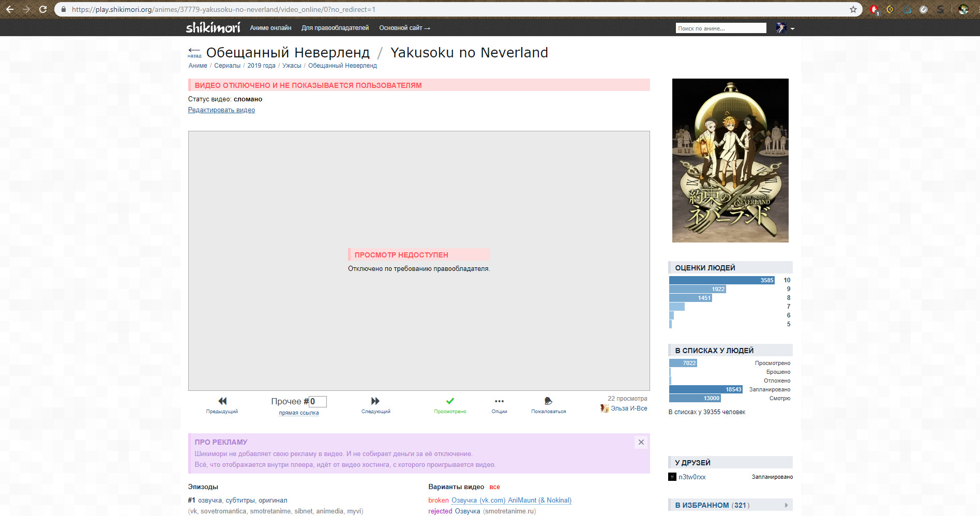980x516 pixels.
Task: Click the next episode double-arrow icon
Action: (375, 401)
